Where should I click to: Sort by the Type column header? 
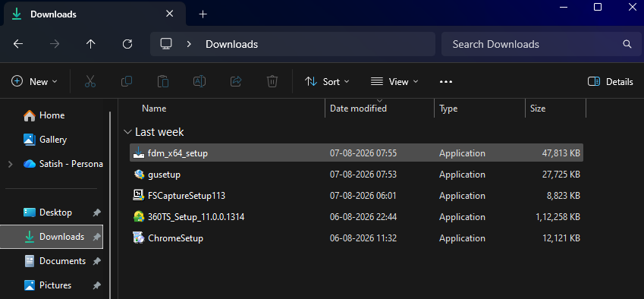coord(448,109)
